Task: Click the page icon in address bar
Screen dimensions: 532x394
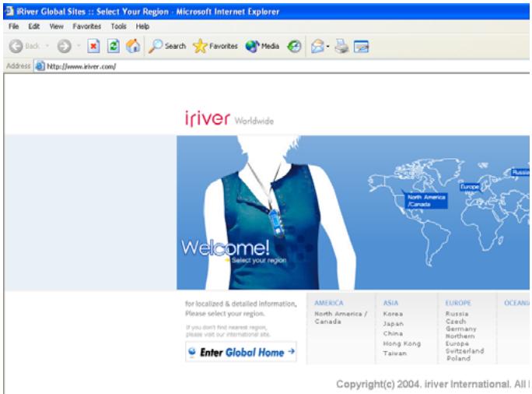Action: tap(40, 66)
